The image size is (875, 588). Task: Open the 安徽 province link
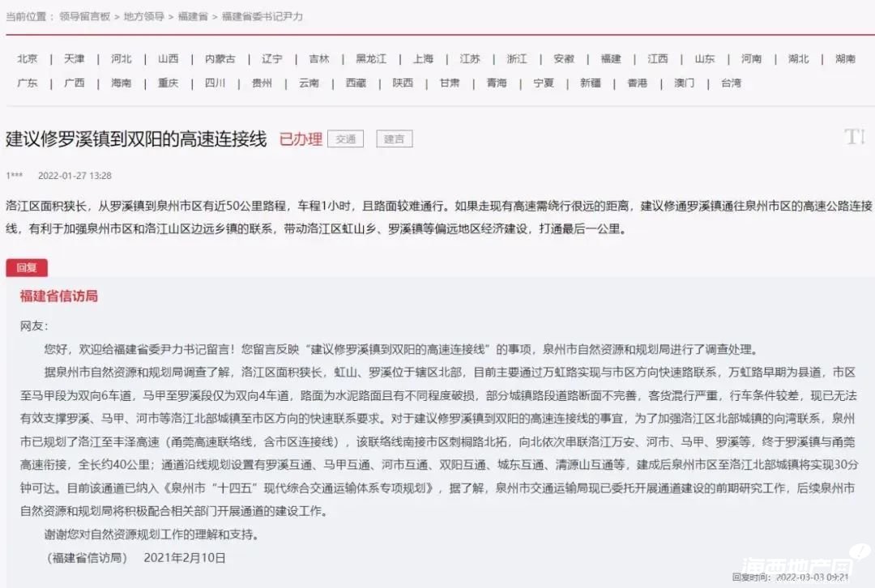564,58
